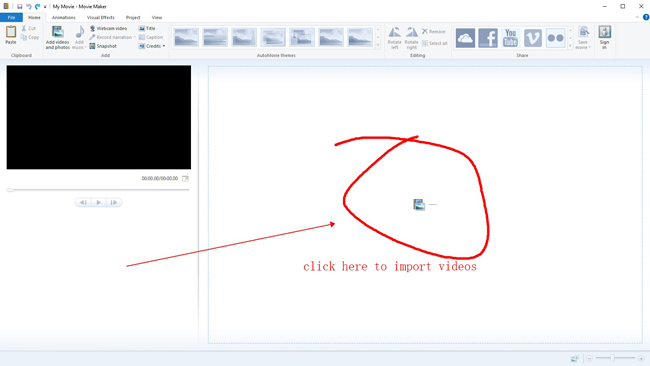Open the File menu
650x366 pixels.
pos(11,17)
